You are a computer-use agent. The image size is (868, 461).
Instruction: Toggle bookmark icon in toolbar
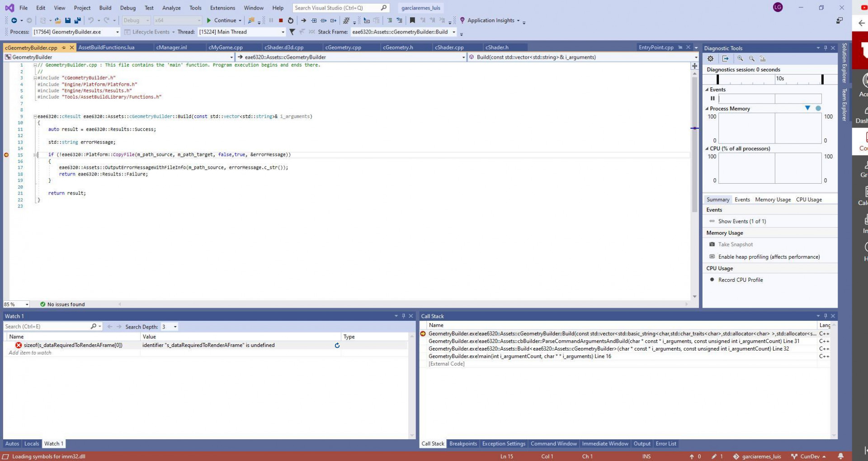(412, 20)
